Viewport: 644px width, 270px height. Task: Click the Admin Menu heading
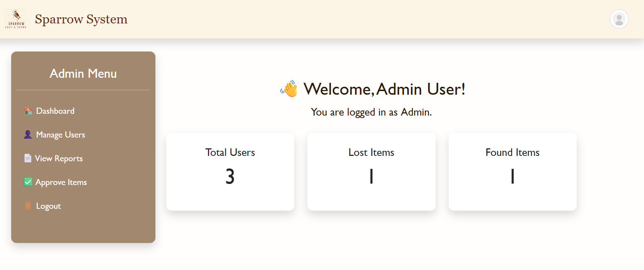point(83,73)
